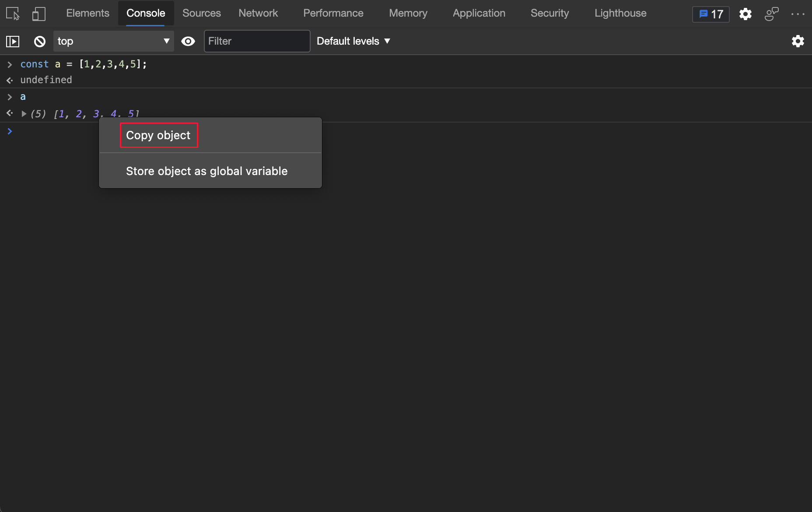Choose Store object as global variable
The image size is (812, 512).
[x=206, y=171]
